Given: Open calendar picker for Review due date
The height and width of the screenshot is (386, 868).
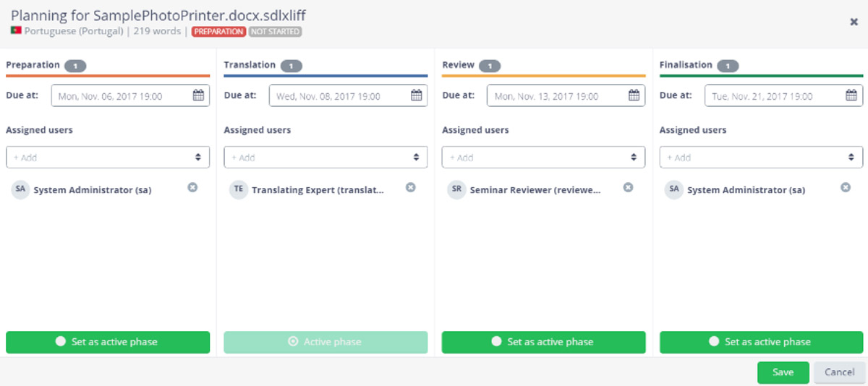Looking at the screenshot, I should tap(634, 95).
